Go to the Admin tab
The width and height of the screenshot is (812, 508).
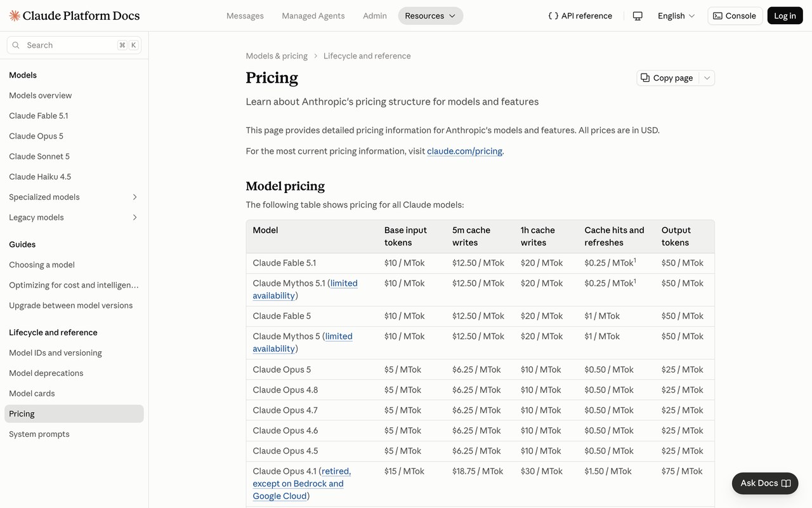tap(375, 16)
